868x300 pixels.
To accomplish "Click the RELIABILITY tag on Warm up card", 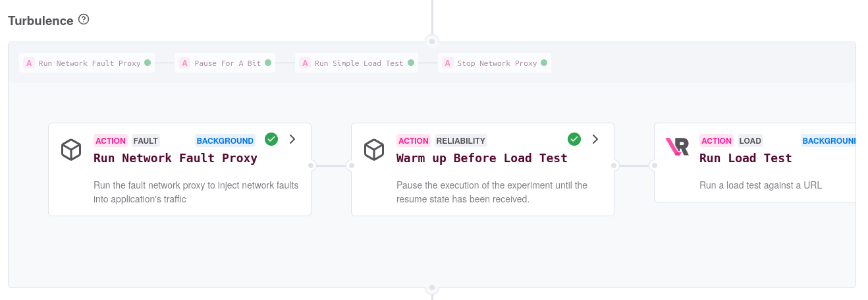I will 460,140.
